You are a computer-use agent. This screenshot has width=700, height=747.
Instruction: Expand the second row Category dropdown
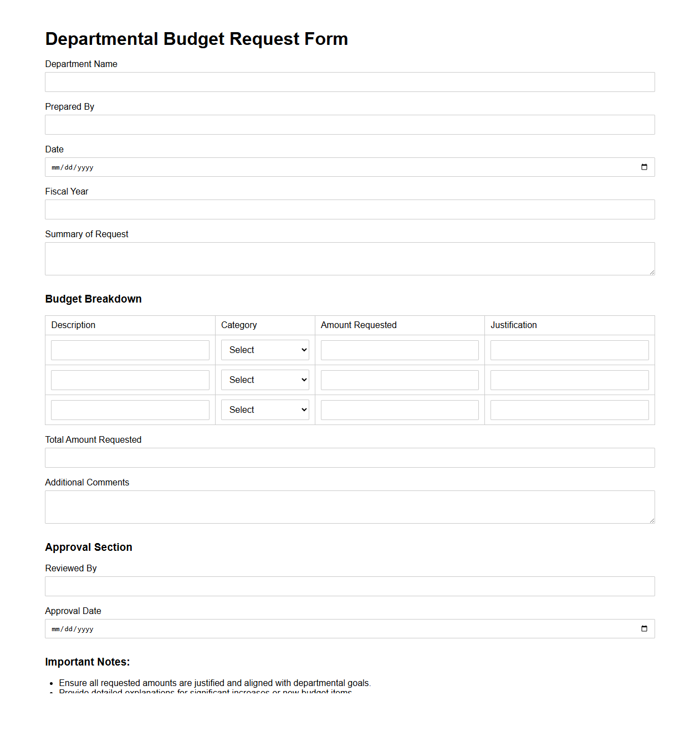tap(265, 380)
